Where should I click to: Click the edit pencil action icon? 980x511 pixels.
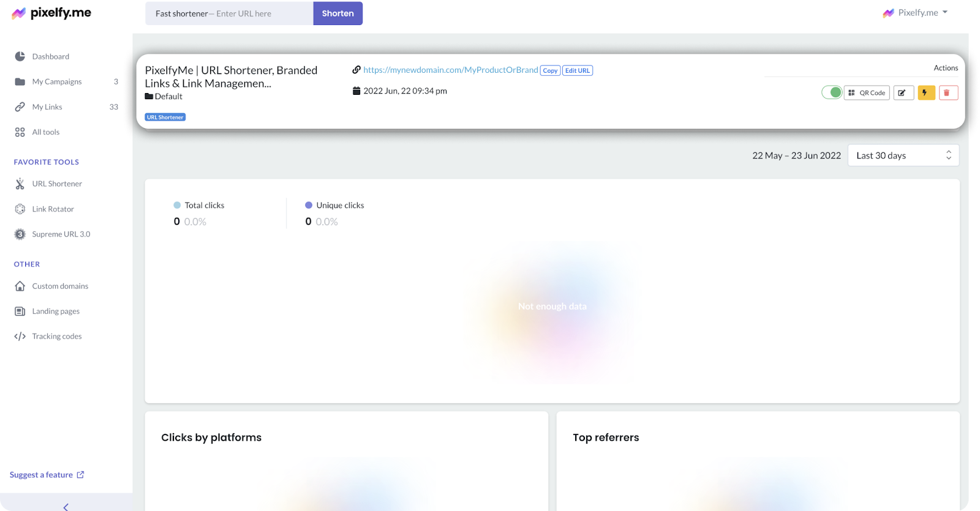(x=903, y=92)
